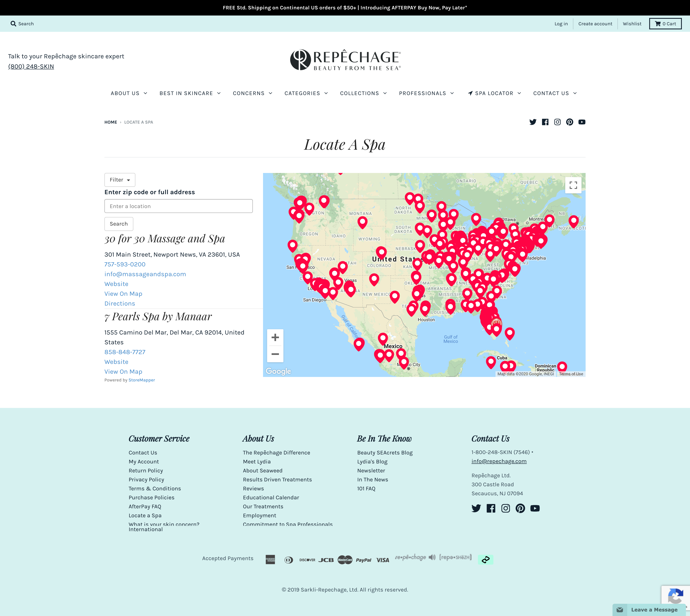The image size is (690, 616).
Task: Click the header YouTube icon
Action: click(582, 122)
